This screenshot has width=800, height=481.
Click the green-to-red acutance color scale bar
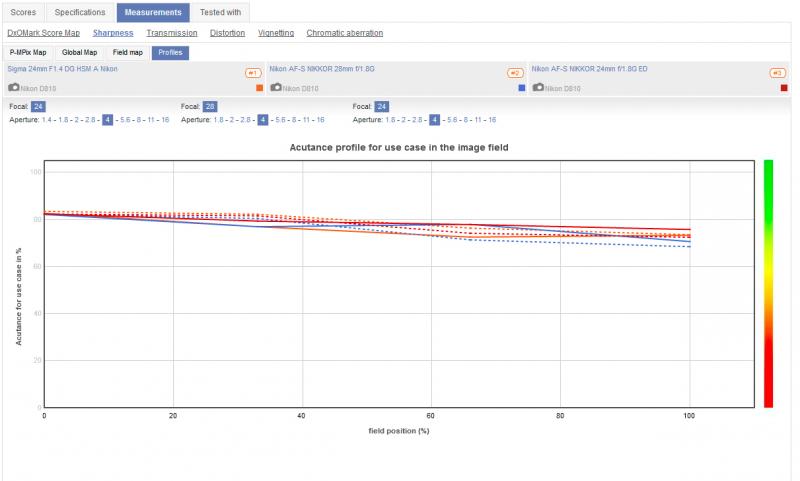click(x=768, y=284)
